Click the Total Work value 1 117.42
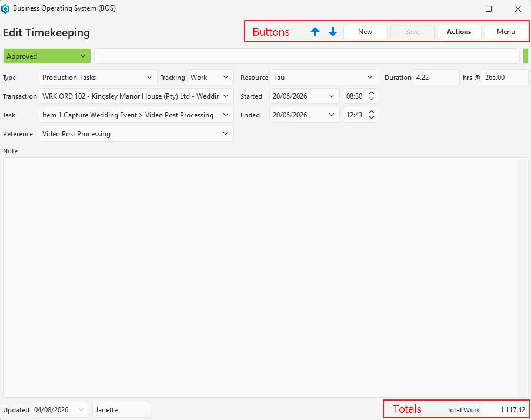This screenshot has height=420, width=531. [505, 410]
